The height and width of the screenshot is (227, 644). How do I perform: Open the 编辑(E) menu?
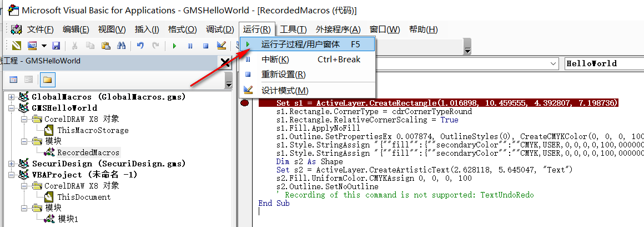pyautogui.click(x=76, y=29)
